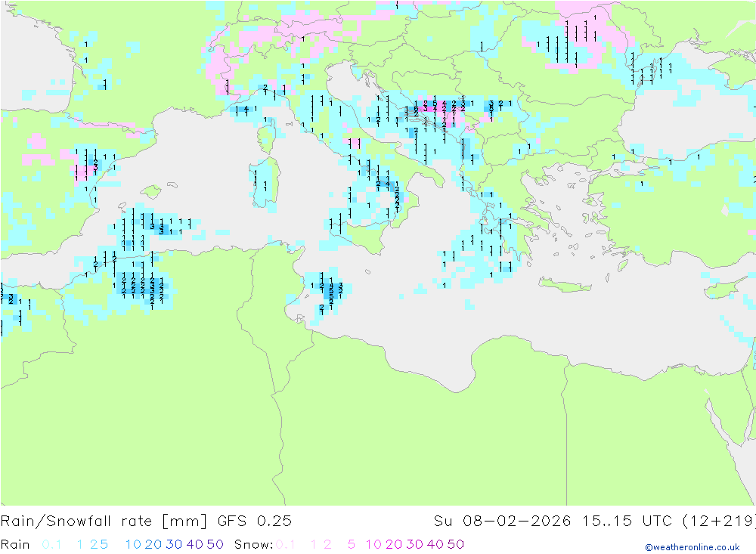Click snow legend value 0.1
This screenshot has width=756, height=554.
pyautogui.click(x=286, y=544)
